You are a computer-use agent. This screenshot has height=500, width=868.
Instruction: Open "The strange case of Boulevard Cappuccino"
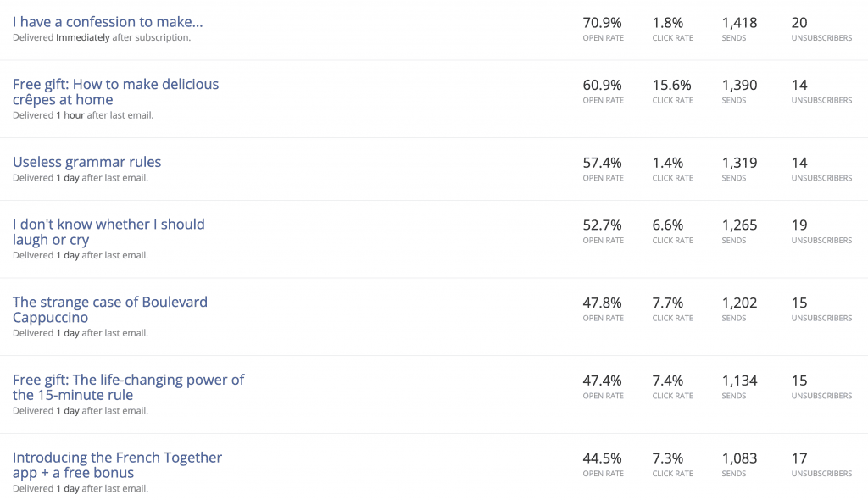110,309
